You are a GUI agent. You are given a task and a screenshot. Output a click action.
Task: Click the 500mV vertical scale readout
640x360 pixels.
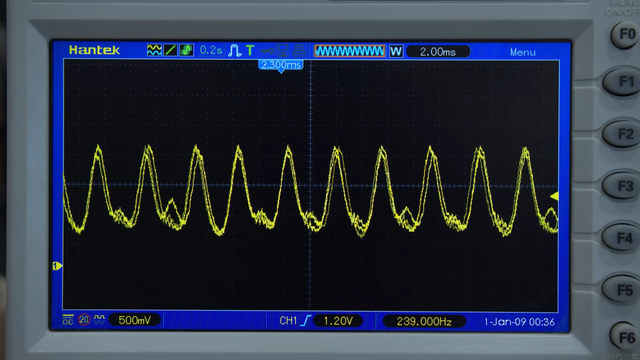point(135,320)
